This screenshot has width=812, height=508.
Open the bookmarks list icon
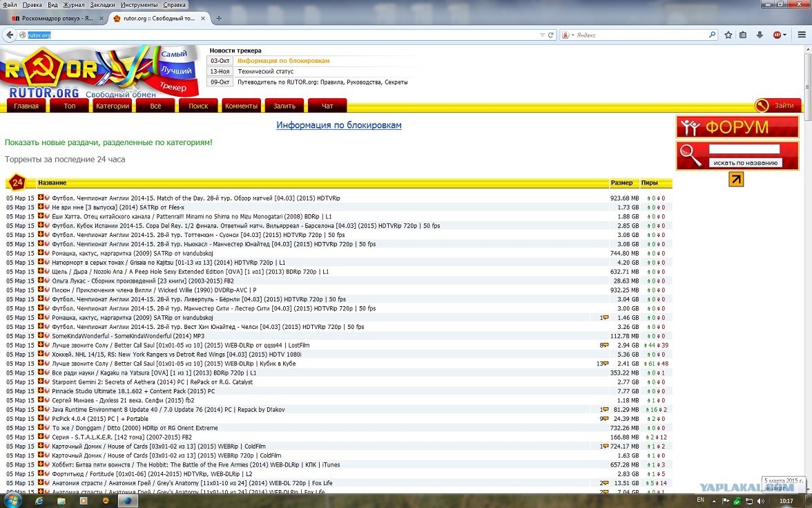pyautogui.click(x=743, y=35)
